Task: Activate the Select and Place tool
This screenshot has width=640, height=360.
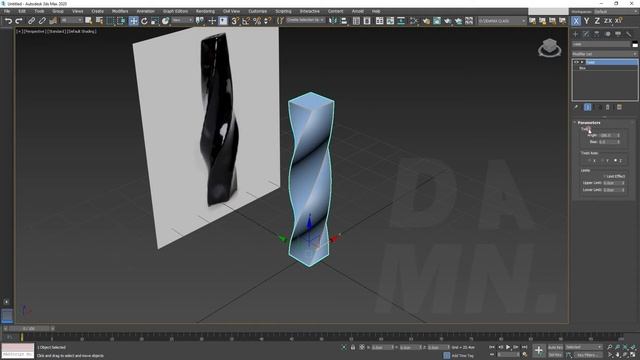Action: point(165,21)
